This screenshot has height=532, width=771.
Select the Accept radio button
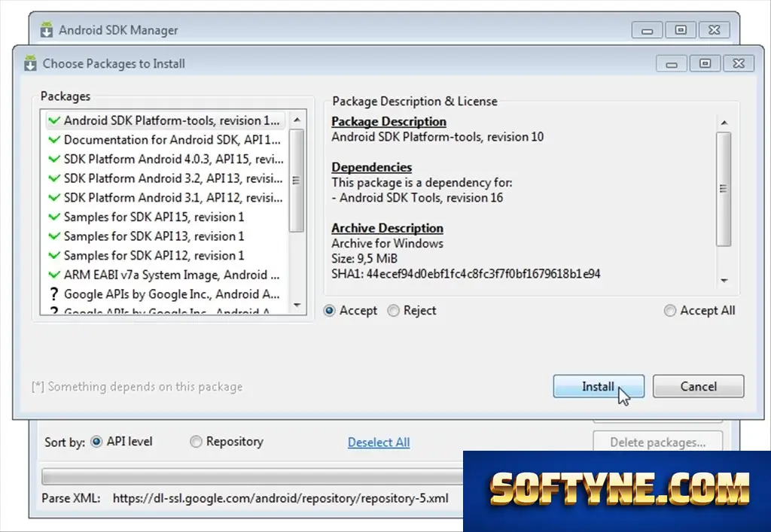click(x=330, y=311)
